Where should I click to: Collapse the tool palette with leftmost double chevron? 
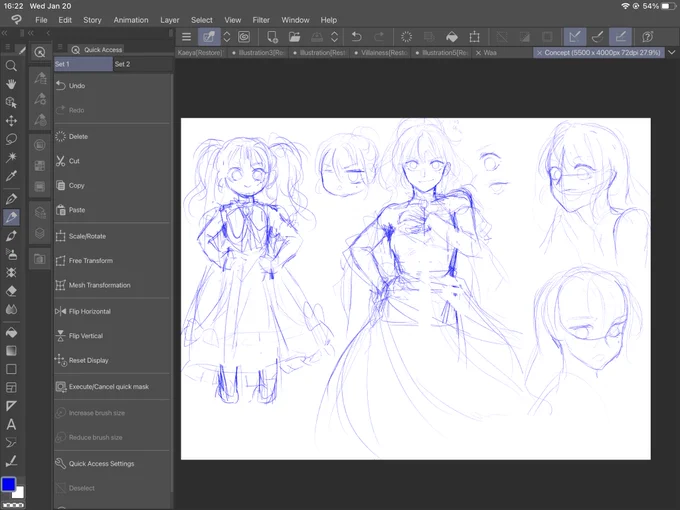tap(4, 33)
